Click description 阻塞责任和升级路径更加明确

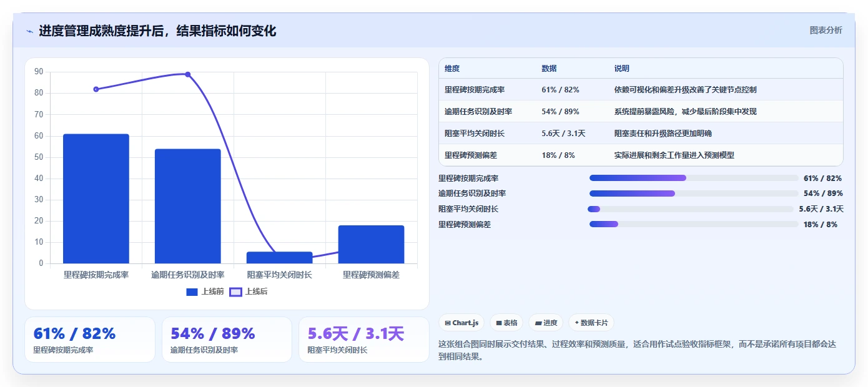(x=663, y=134)
